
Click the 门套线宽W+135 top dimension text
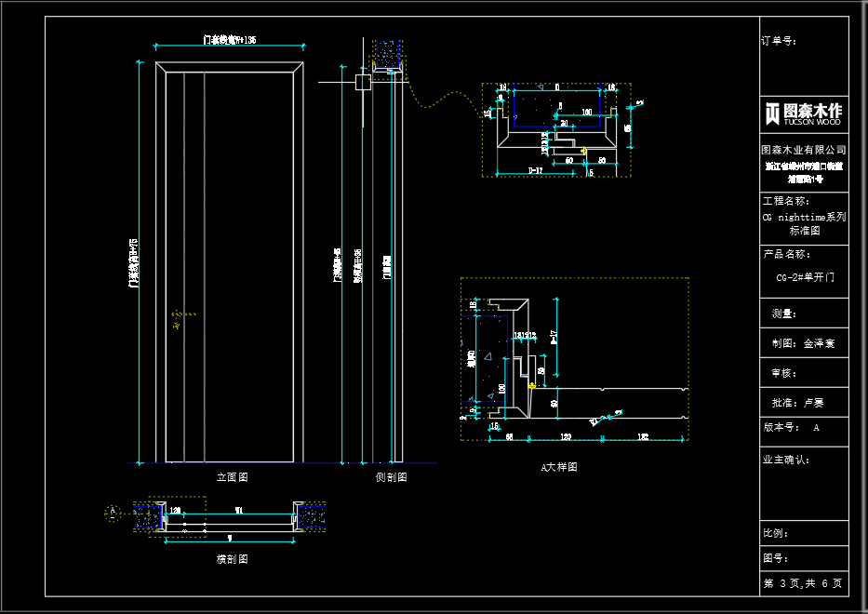(x=230, y=40)
